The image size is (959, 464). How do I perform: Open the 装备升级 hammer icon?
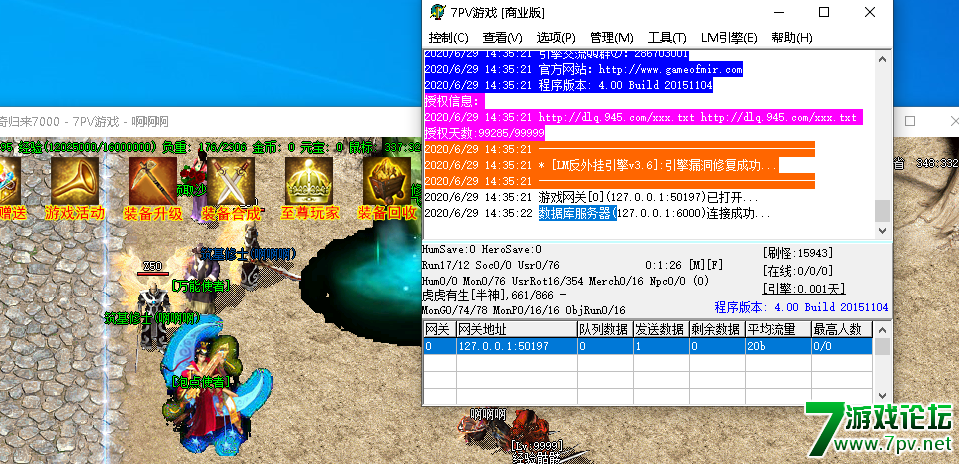152,181
